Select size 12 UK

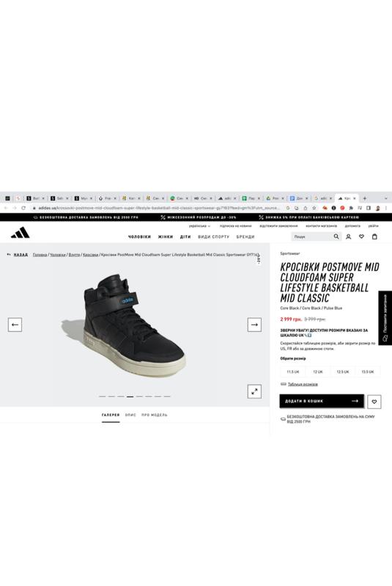click(x=318, y=372)
